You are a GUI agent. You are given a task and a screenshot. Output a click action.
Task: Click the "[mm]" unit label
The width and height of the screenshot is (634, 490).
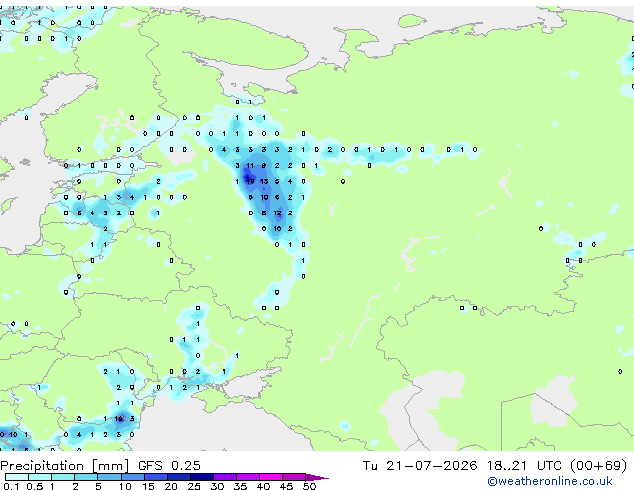pyautogui.click(x=110, y=466)
